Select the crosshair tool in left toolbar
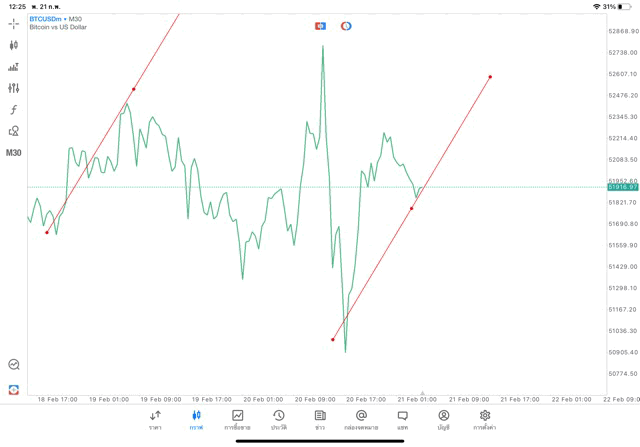This screenshot has height=447, width=640. pyautogui.click(x=14, y=24)
